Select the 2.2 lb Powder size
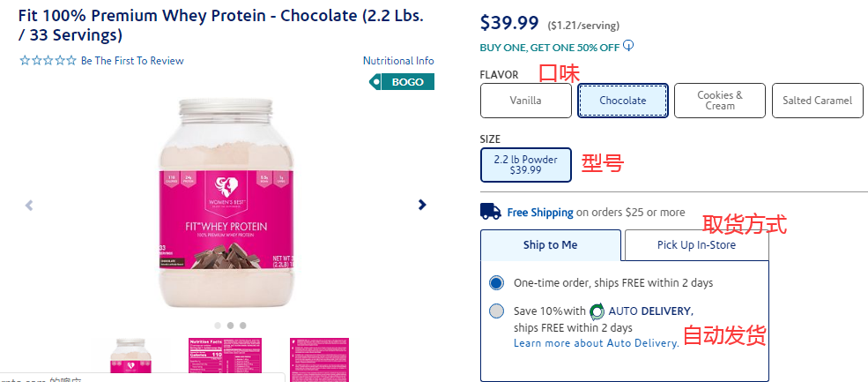868x382 pixels. 525,165
